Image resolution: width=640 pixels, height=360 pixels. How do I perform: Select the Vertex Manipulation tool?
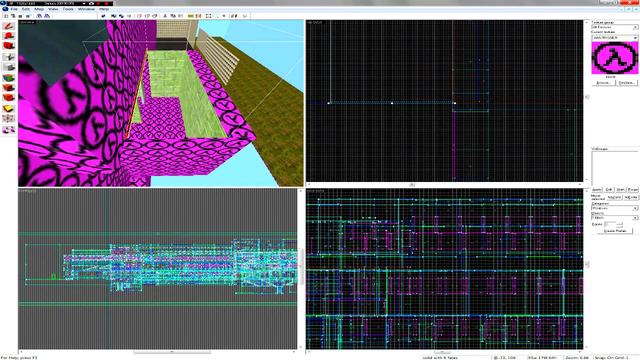[9, 118]
